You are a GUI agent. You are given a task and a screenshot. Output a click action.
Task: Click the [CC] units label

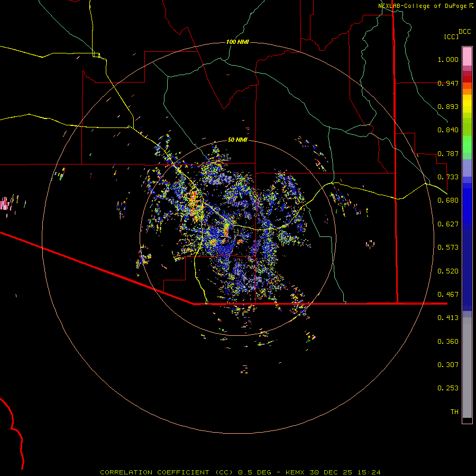(x=452, y=36)
